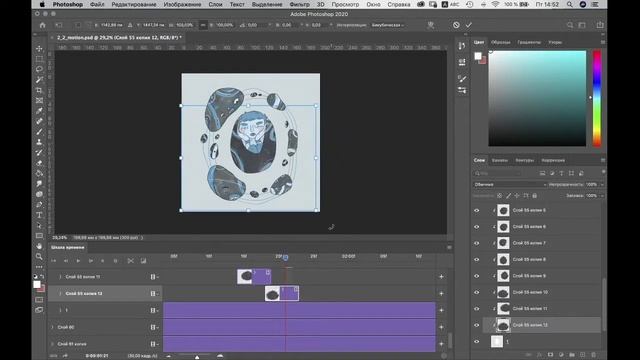Commit the transform with the checkmark
The image size is (640, 360).
tap(469, 25)
